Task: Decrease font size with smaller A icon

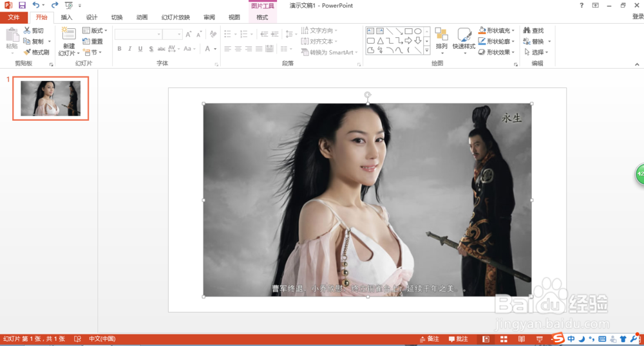Action: 199,35
